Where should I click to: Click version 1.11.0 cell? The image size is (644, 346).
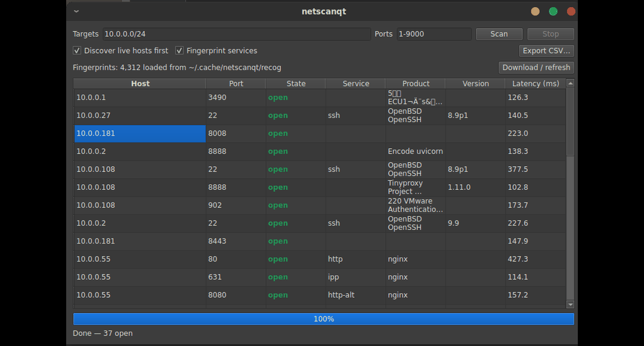476,188
